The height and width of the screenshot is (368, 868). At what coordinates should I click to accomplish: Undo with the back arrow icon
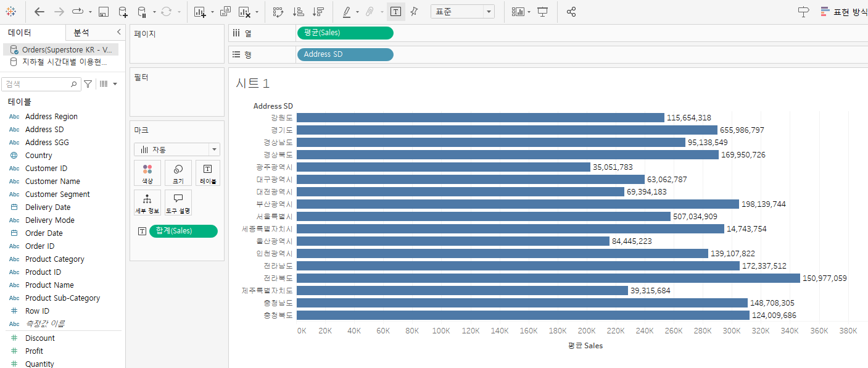coord(39,12)
